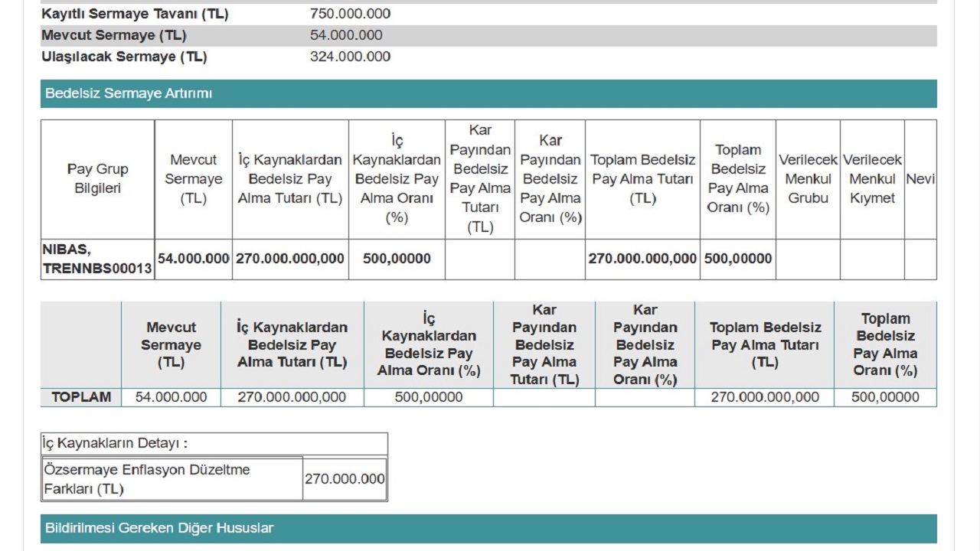Screen dimensions: 980x551
Task: Click the 270.000.000 inflation adjustment value
Action: click(x=345, y=479)
